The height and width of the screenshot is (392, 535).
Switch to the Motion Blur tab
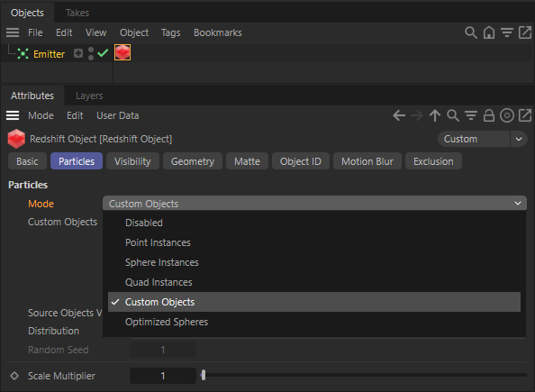click(367, 161)
